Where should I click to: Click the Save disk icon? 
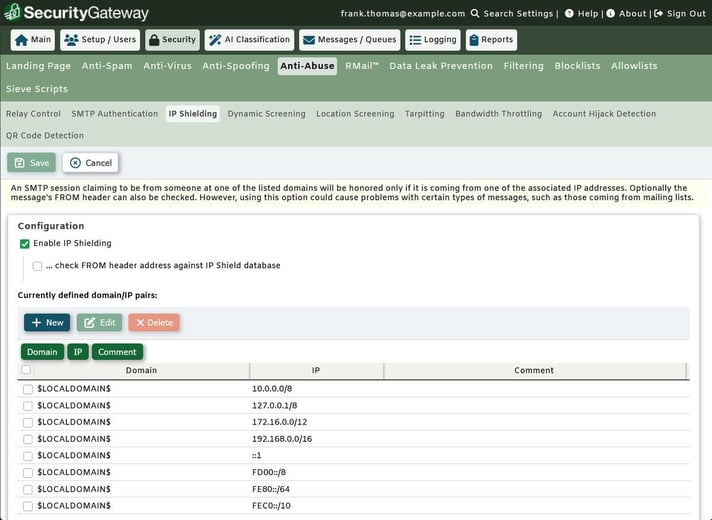click(20, 163)
